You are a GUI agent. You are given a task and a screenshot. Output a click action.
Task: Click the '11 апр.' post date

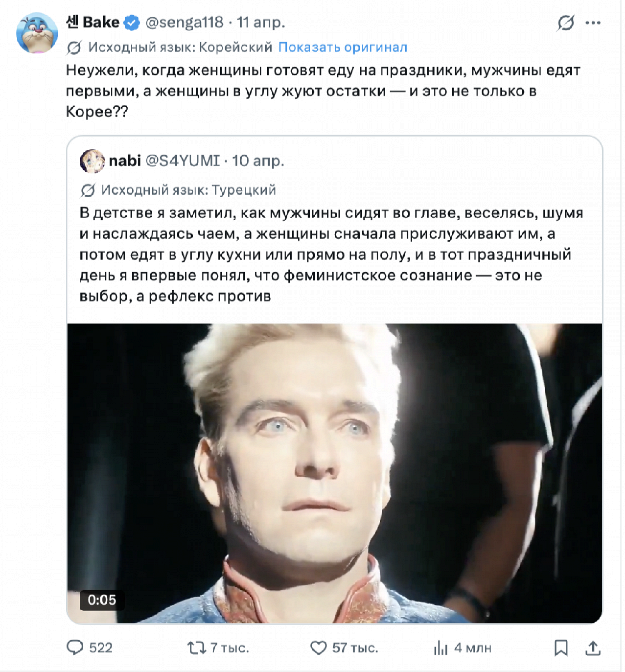(x=261, y=22)
